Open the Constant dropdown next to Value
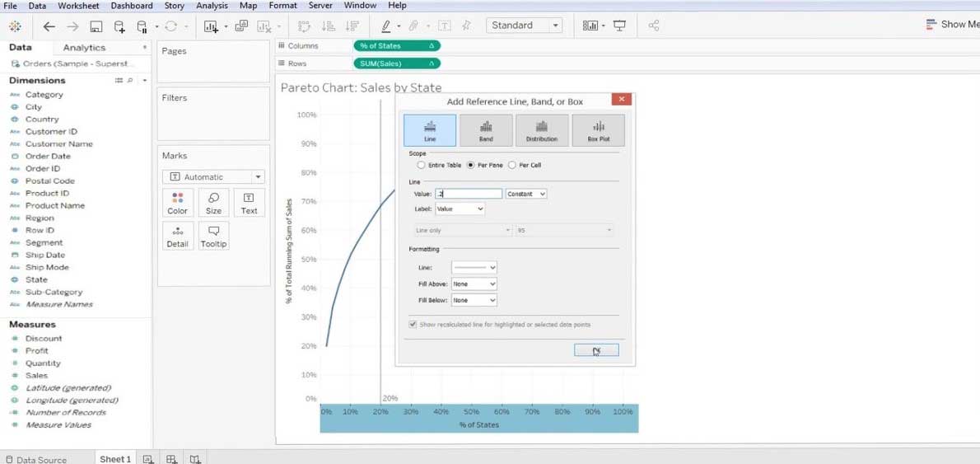 tap(526, 195)
